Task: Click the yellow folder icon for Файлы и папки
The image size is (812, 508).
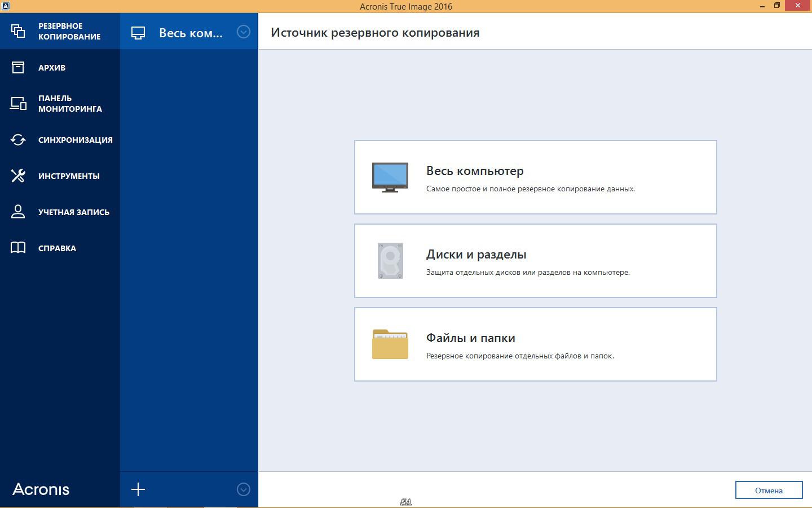Action: 390,344
